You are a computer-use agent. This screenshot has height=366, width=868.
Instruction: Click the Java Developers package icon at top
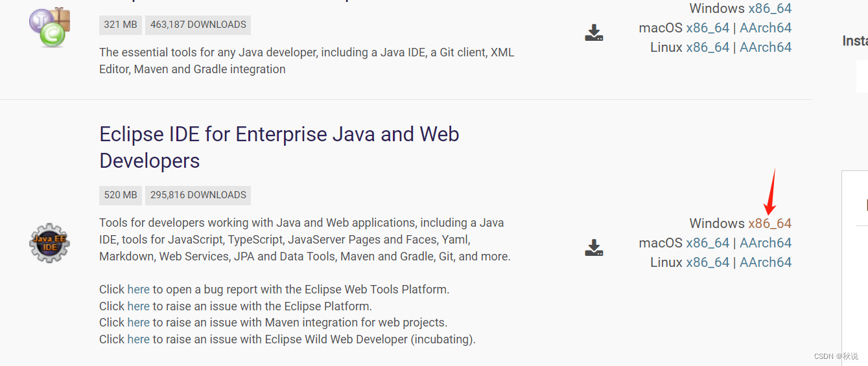[x=49, y=27]
